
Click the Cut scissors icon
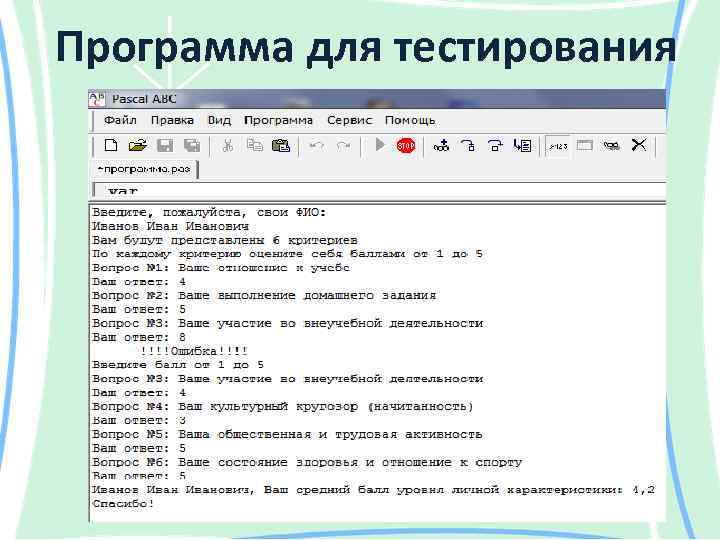tap(227, 146)
